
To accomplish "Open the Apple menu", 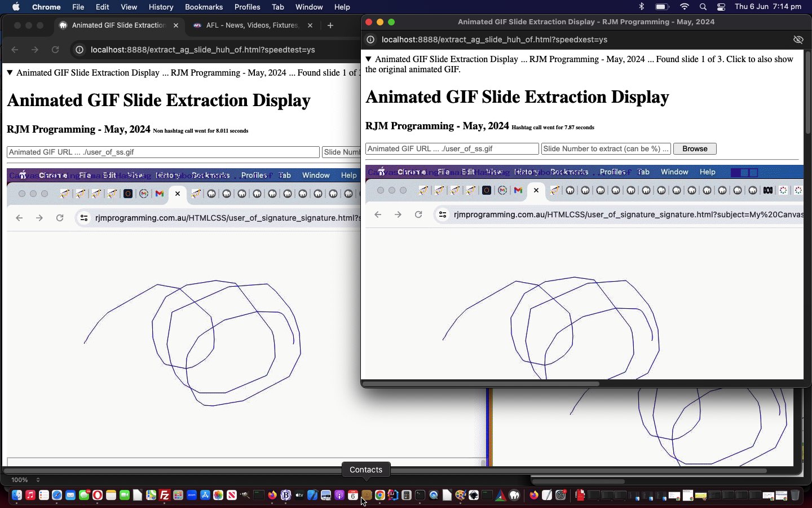I will 16,7.
